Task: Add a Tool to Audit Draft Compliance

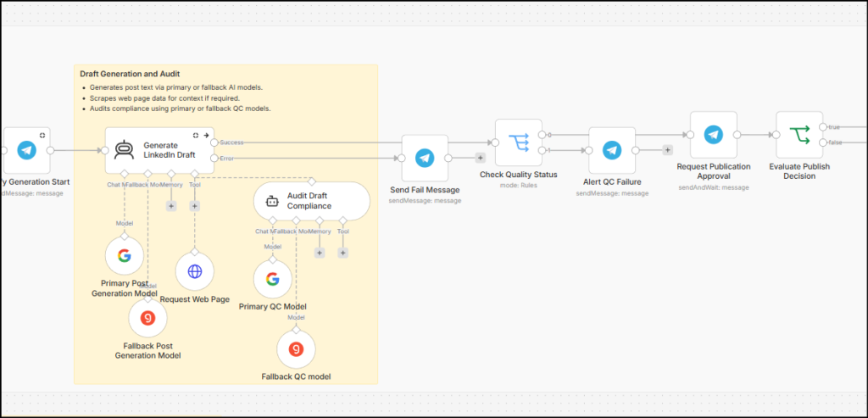Action: point(342,253)
